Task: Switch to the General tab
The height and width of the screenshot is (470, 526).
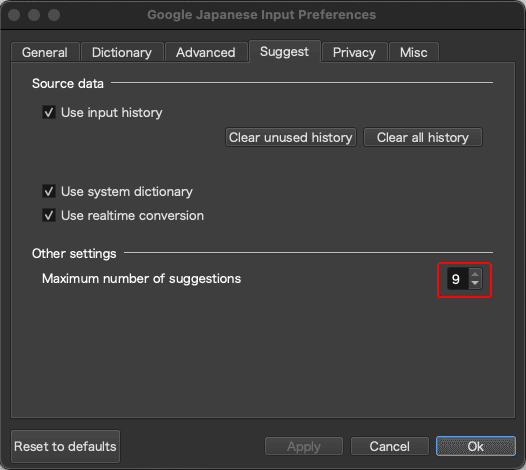Action: (45, 52)
